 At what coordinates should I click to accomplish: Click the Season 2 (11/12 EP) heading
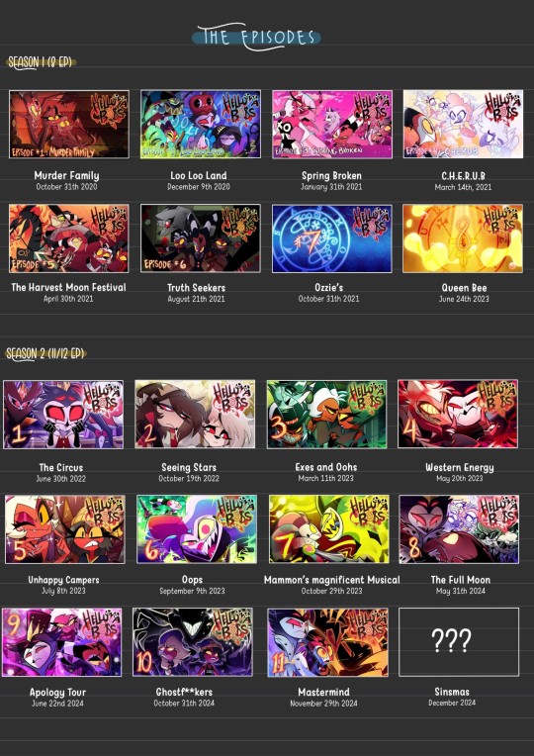pyautogui.click(x=45, y=354)
